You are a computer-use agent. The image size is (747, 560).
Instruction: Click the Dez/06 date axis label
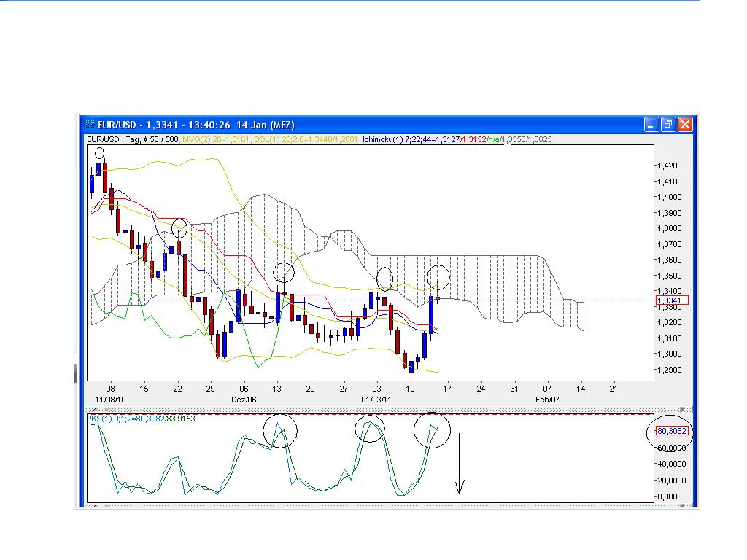[244, 399]
